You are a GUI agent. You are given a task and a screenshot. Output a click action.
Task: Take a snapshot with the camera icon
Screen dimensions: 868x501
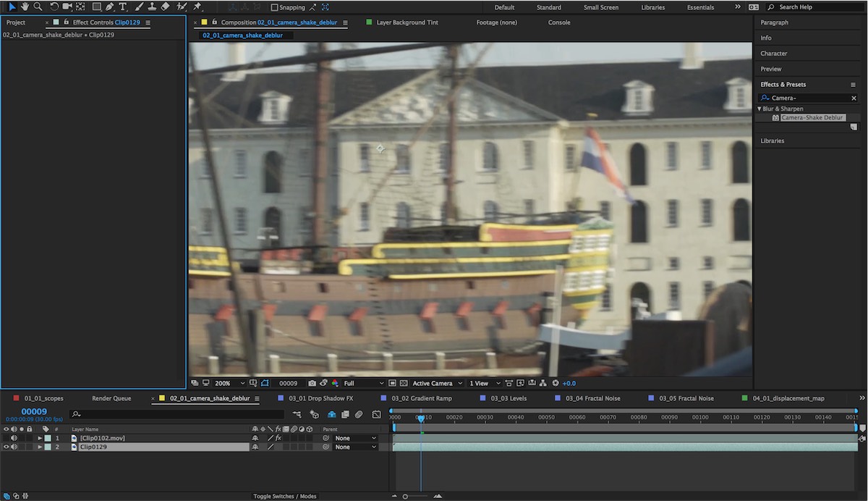(x=312, y=383)
